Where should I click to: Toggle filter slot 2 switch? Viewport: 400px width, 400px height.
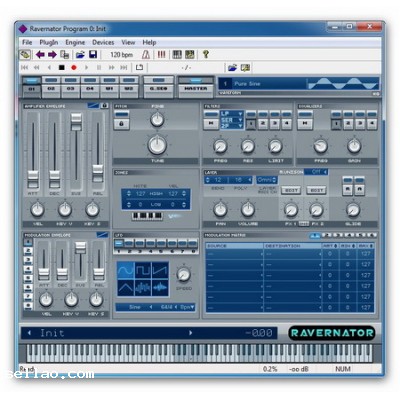(263, 114)
